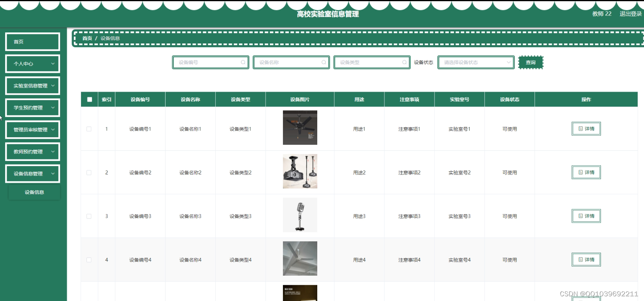Click the document icon in row 4's 详情 button
The image size is (644, 301).
point(580,260)
